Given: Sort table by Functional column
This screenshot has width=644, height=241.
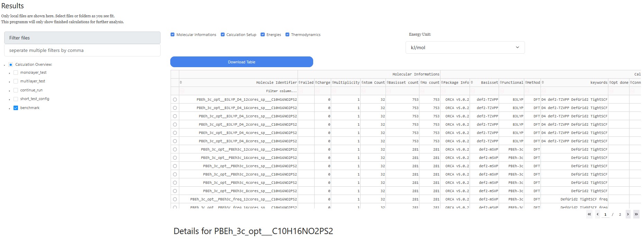Looking at the screenshot, I should click(x=501, y=82).
